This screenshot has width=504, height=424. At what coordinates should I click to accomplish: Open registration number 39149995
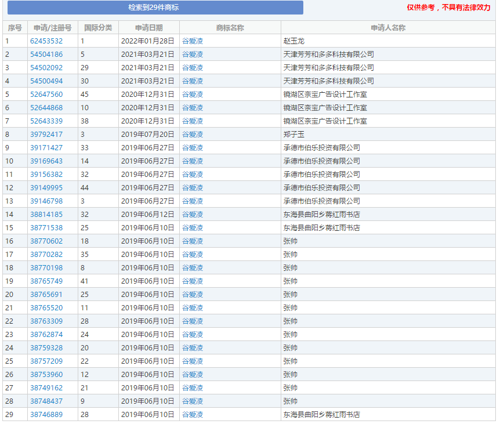click(46, 188)
